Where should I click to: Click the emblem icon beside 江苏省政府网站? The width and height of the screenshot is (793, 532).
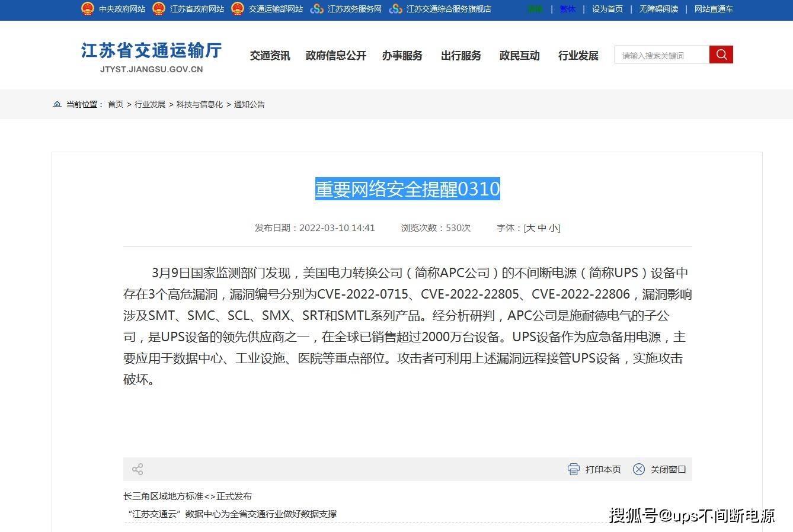158,9
